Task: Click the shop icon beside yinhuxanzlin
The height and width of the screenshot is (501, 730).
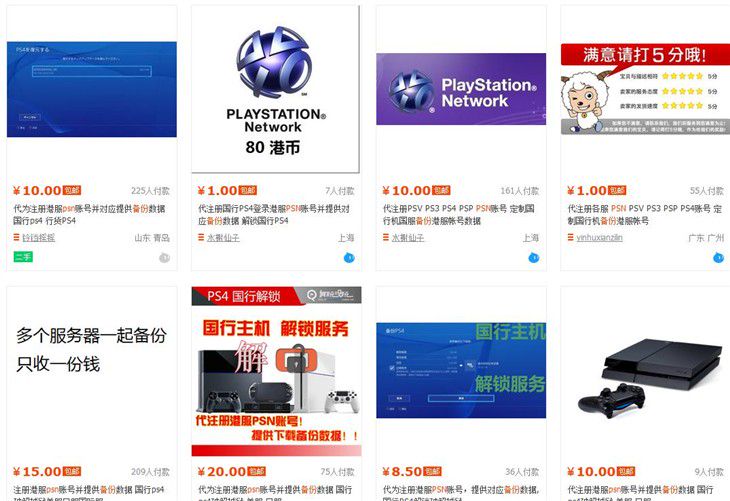Action: [x=571, y=237]
